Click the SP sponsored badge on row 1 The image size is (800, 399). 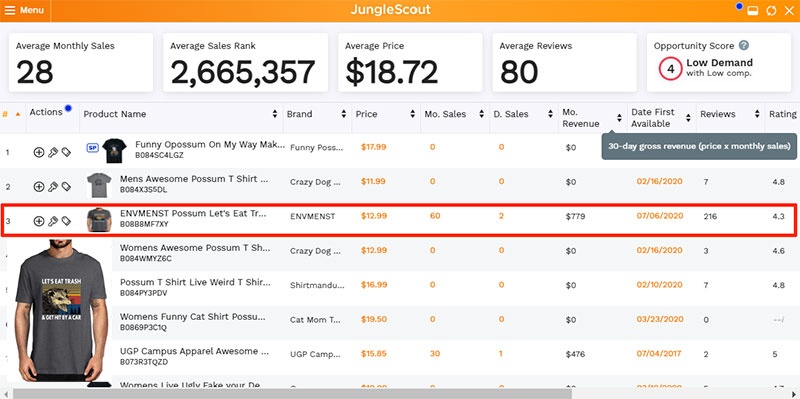pos(92,148)
